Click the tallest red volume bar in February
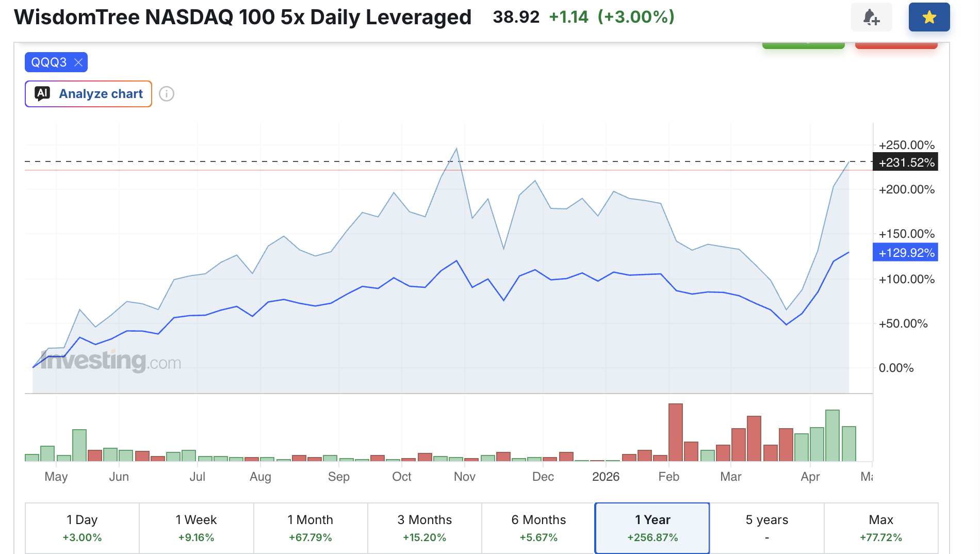 click(676, 432)
